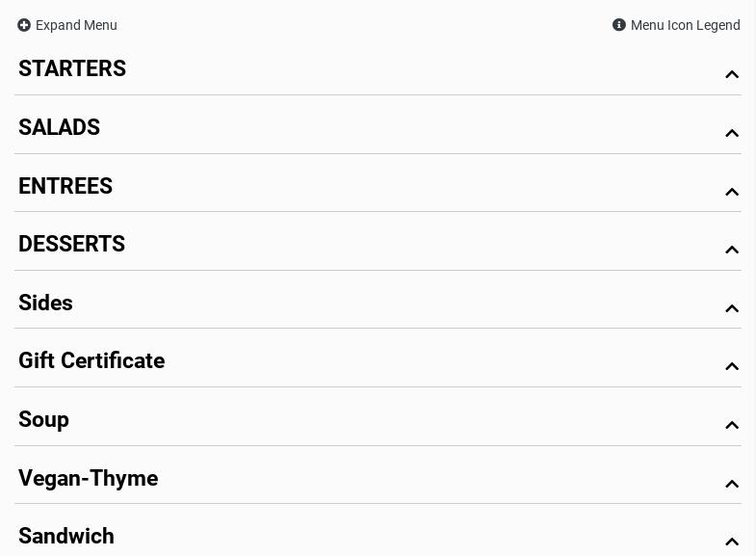Screen dimensions: 756x556
Task: Toggle the Gift Certificate chevron
Action: (x=732, y=366)
